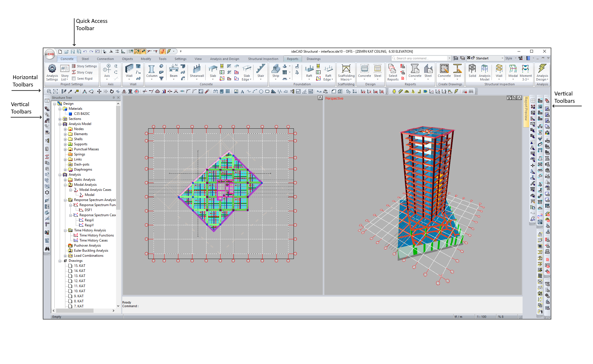Enable the Semi Rigid checkbox
Viewport: 593px width, 364px height.
click(74, 79)
